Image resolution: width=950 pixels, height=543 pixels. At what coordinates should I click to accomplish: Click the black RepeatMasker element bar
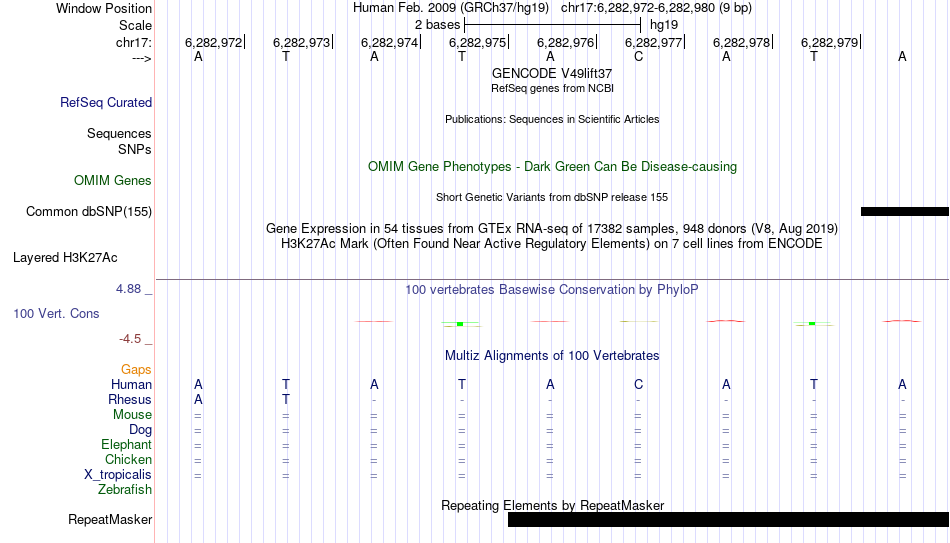(x=728, y=519)
